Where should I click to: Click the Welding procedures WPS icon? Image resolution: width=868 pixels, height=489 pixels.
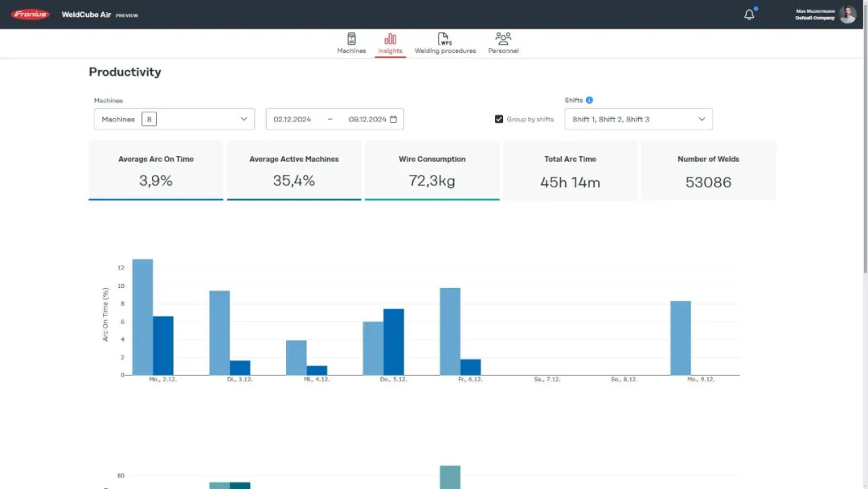[444, 39]
